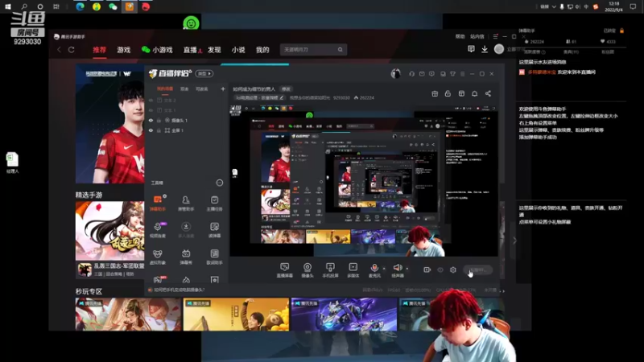644x362 pixels.
Task: Click the unlock icon near share
Action: [448, 93]
